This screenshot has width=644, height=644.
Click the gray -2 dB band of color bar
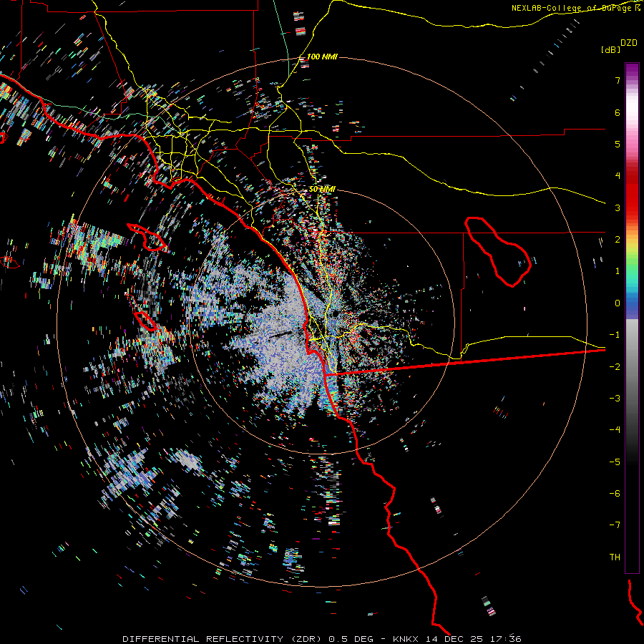pyautogui.click(x=632, y=367)
